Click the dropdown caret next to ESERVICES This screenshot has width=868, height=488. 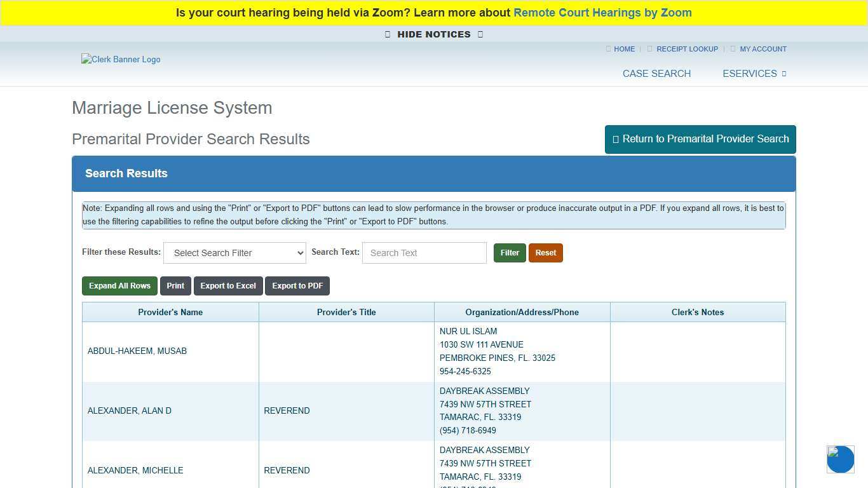(x=783, y=74)
